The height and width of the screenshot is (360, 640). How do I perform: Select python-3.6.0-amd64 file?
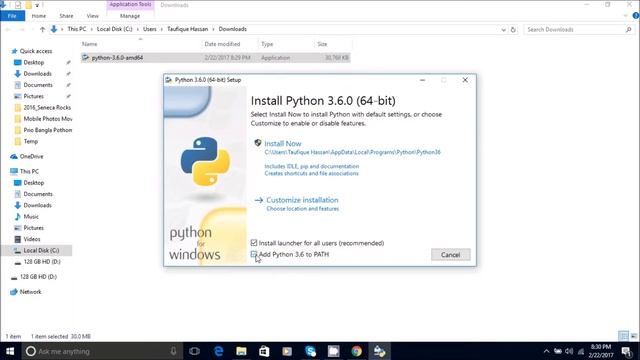click(215, 58)
